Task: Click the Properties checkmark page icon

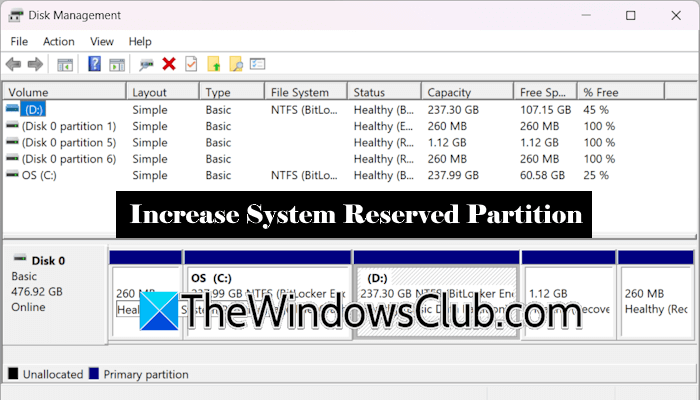Action: point(191,64)
